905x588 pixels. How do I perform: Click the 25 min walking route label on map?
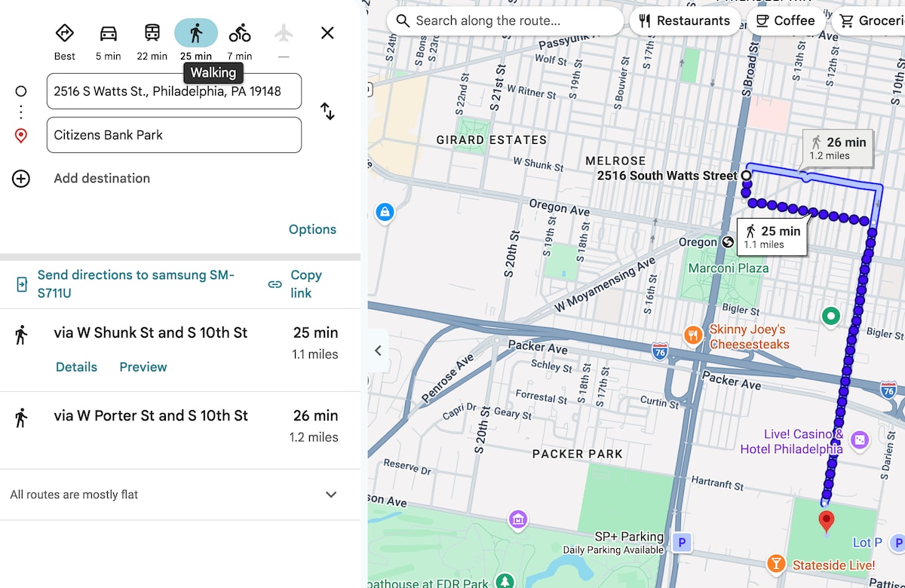[x=772, y=237]
